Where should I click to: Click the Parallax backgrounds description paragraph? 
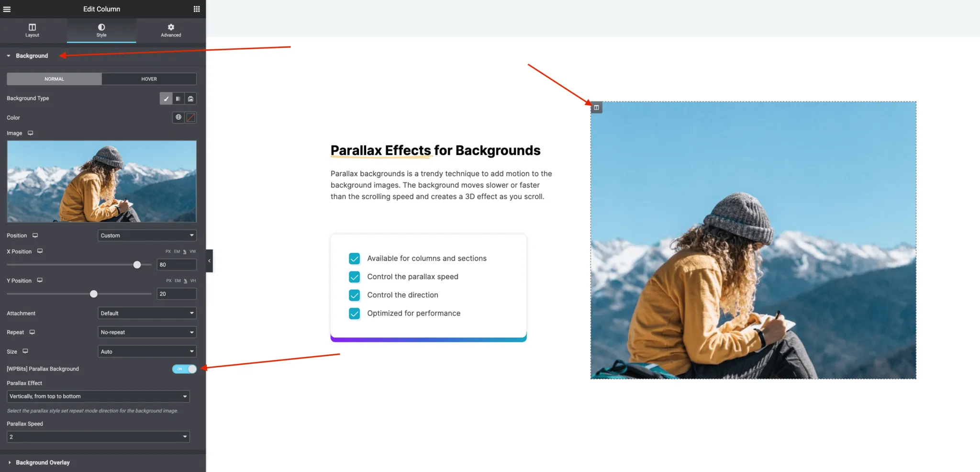pos(441,185)
